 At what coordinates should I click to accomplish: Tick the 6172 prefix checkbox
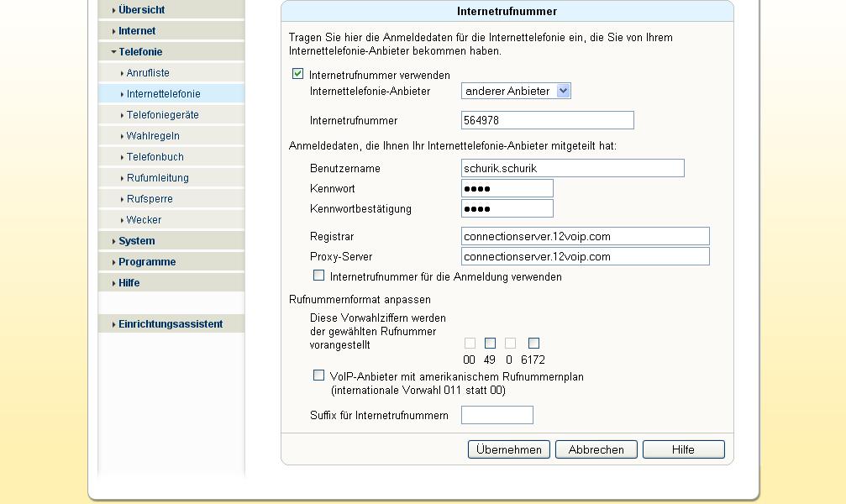point(533,344)
